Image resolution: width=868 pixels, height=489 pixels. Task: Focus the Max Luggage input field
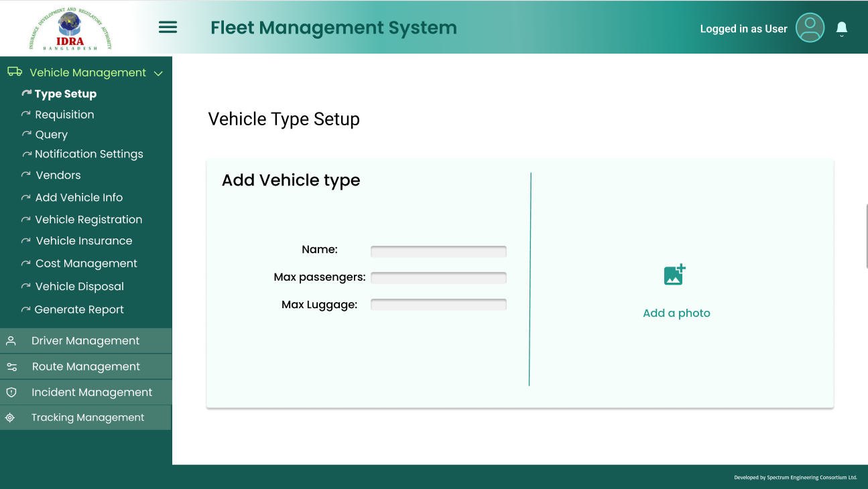pyautogui.click(x=438, y=304)
